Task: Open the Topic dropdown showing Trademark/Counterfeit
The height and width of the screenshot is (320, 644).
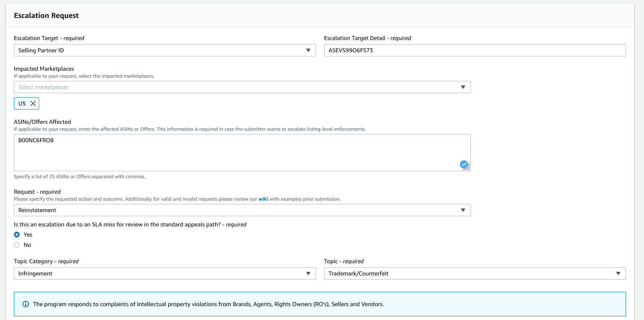Action: (x=475, y=273)
